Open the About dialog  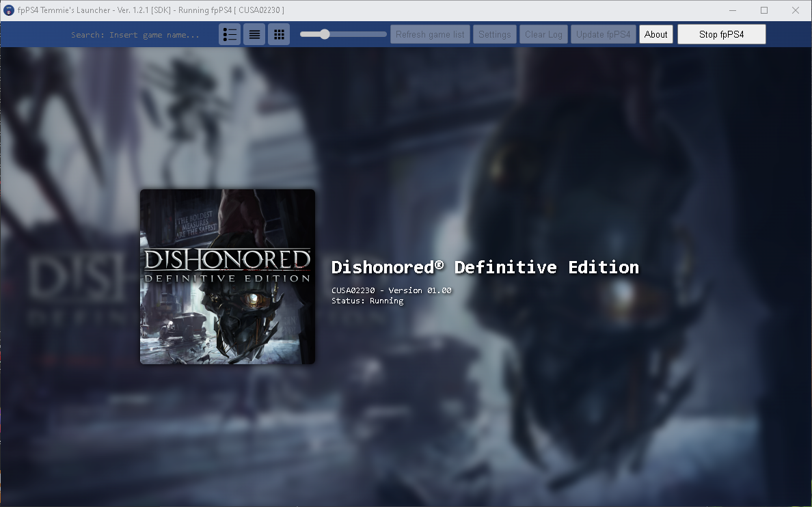[x=655, y=33]
